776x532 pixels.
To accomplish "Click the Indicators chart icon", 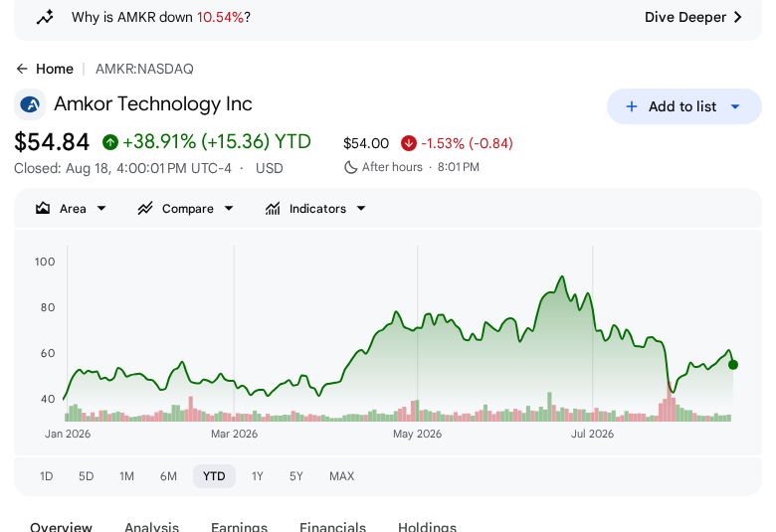I will coord(273,209).
